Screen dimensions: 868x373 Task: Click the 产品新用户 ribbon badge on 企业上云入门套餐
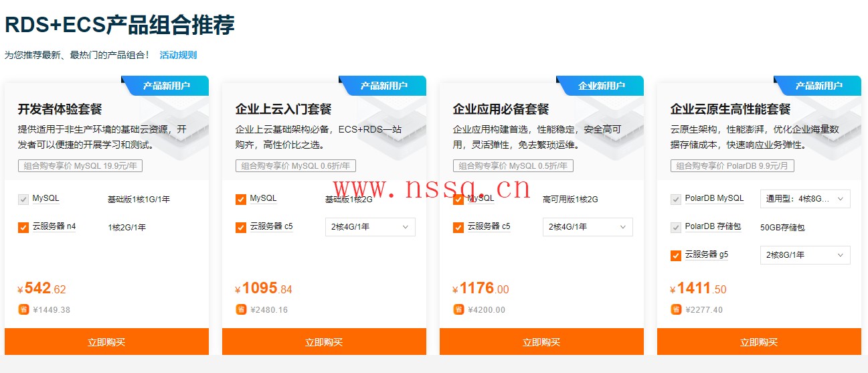[383, 86]
